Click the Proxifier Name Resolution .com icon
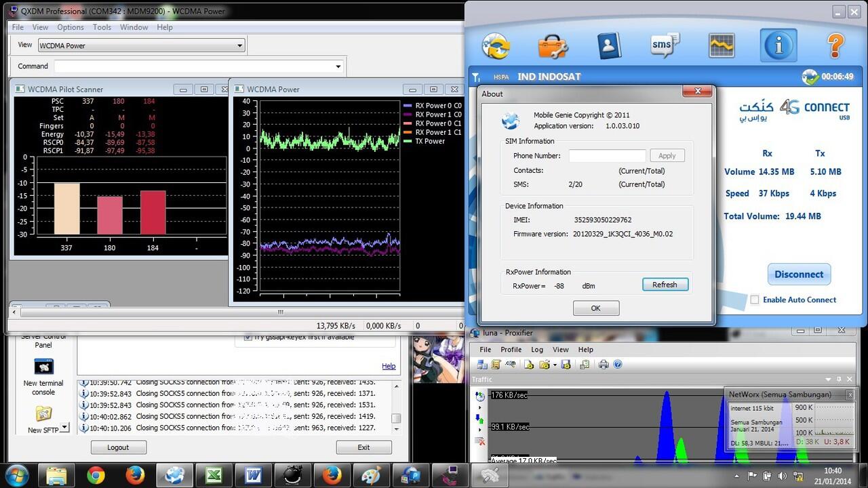This screenshot has height=488, width=868. pyautogui.click(x=511, y=365)
